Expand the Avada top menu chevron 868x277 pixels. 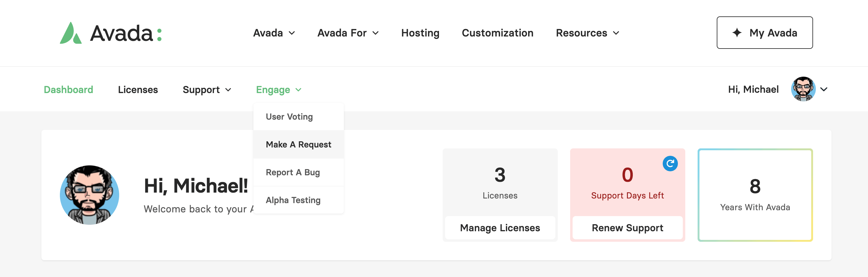click(x=292, y=33)
